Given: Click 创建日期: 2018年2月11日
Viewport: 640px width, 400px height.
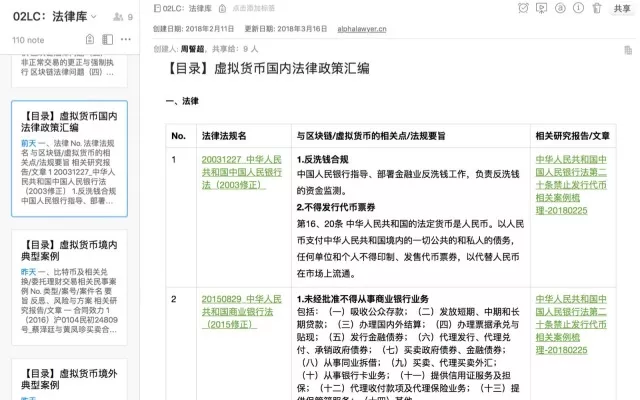Looking at the screenshot, I should click(193, 29).
